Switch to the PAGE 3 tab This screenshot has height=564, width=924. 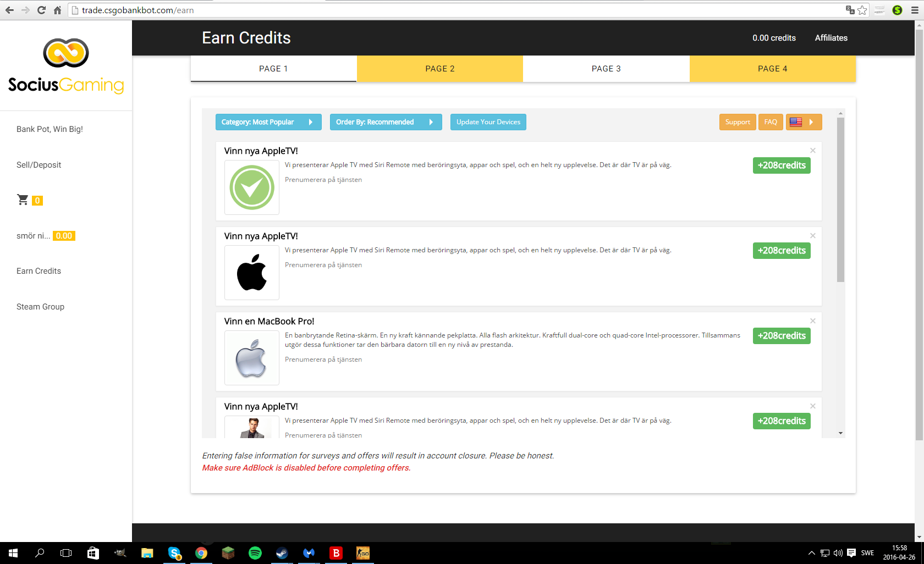click(x=606, y=69)
